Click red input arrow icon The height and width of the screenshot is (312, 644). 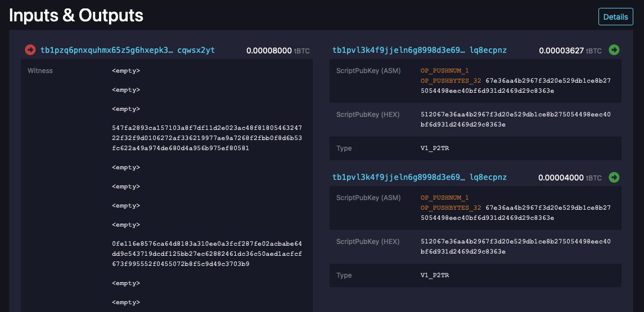point(30,50)
